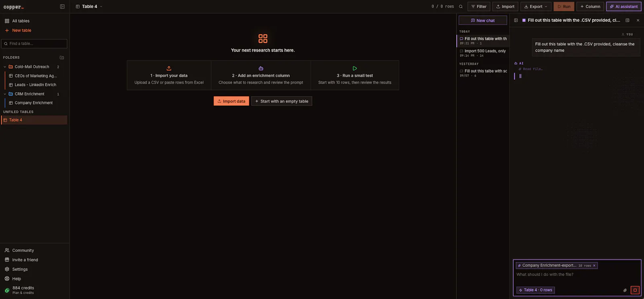Click the Table 4 · 0 rows context chip
This screenshot has width=644, height=299.
(x=535, y=290)
